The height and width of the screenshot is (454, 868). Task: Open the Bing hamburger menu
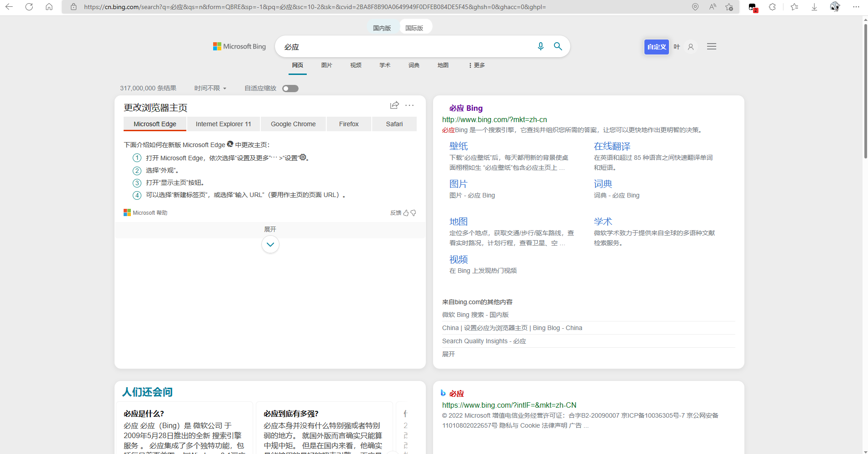[x=712, y=46]
